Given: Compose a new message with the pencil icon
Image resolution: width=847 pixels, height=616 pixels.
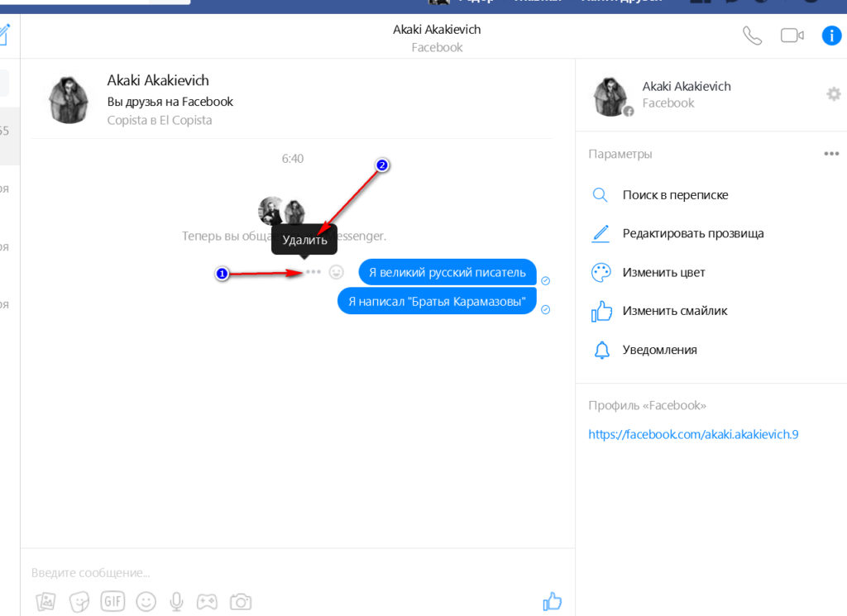Looking at the screenshot, I should (x=4, y=35).
